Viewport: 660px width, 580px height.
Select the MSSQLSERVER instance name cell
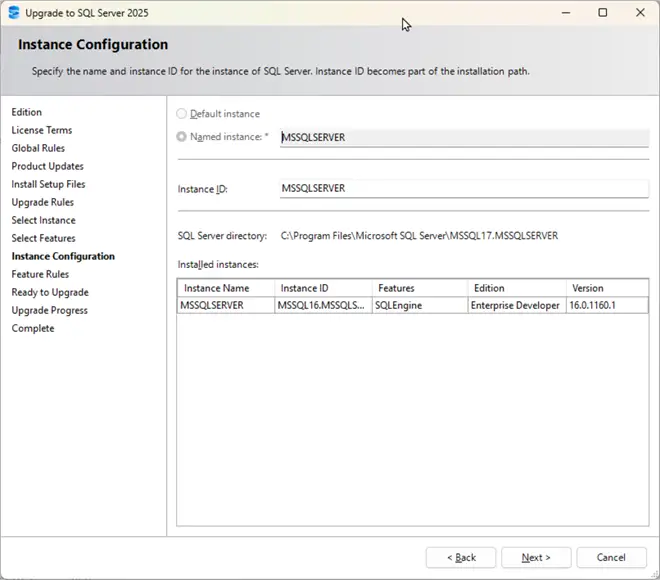click(x=226, y=306)
